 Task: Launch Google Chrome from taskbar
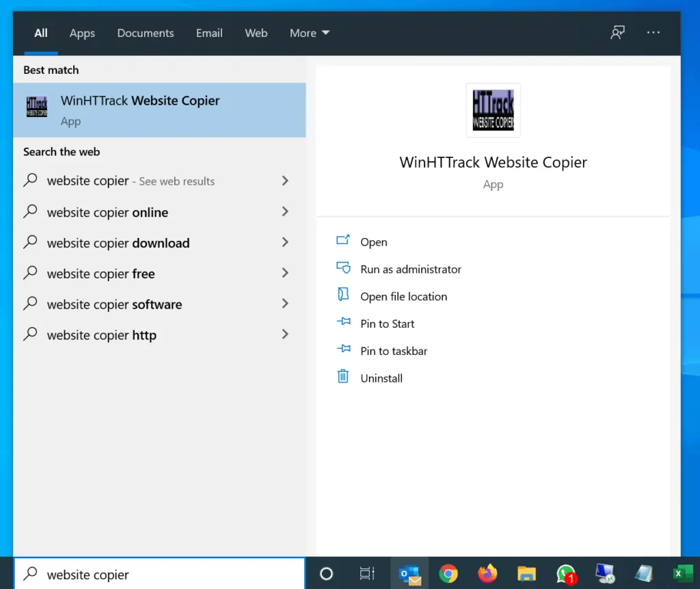pyautogui.click(x=448, y=574)
